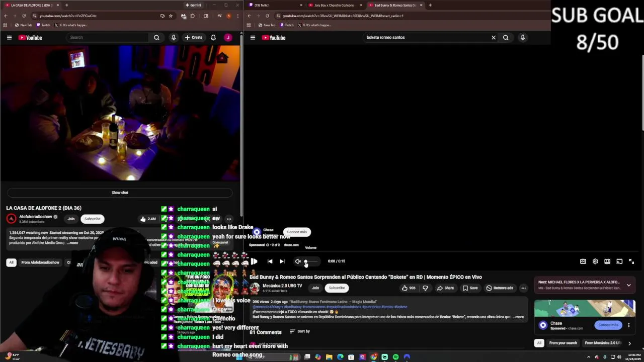644x362 pixels.
Task: Open the Twitch bookmark in right browser window
Action: pyautogui.click(x=286, y=25)
